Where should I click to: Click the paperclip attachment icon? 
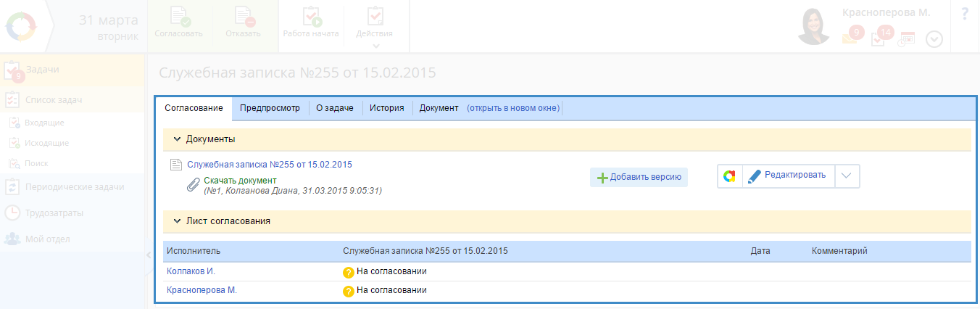point(193,184)
